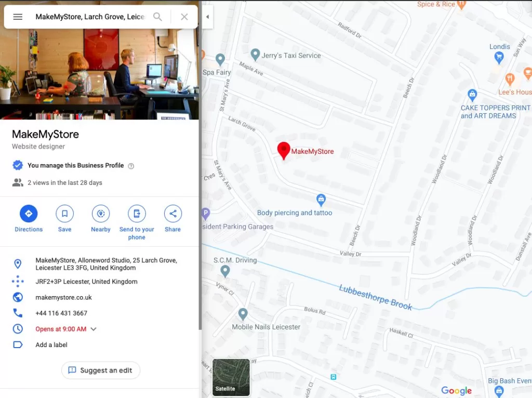Select plus code JRF2+3P Leicester

tap(87, 282)
